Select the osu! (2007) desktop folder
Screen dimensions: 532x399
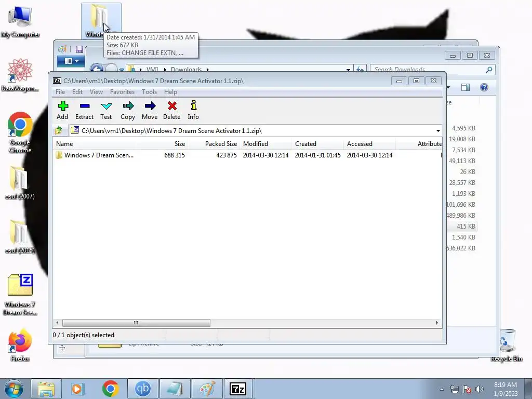tap(20, 182)
